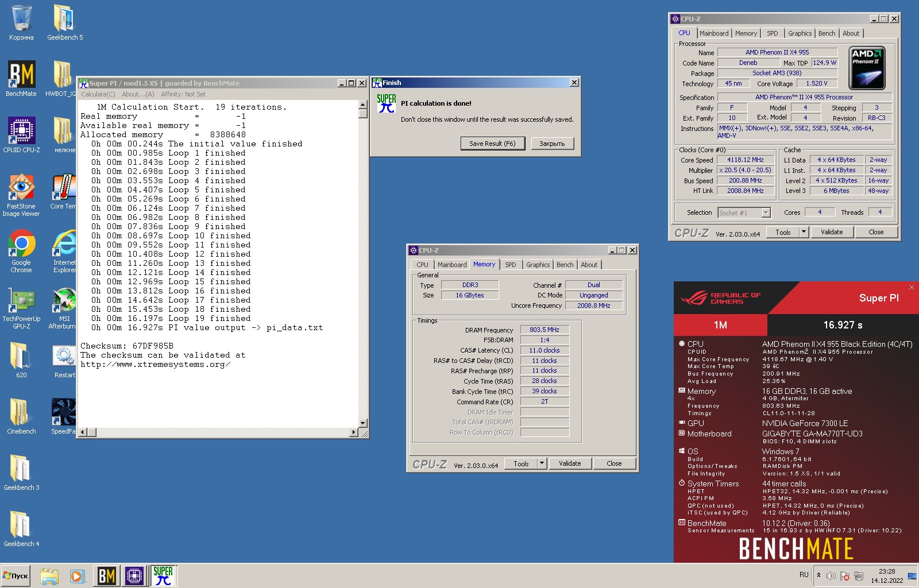This screenshot has width=919, height=588.
Task: Open the Geekbench 5 folder icon
Action: (x=65, y=23)
